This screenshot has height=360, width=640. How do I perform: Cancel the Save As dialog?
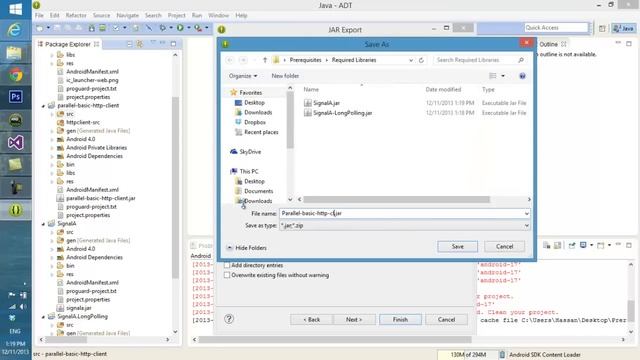tap(504, 247)
